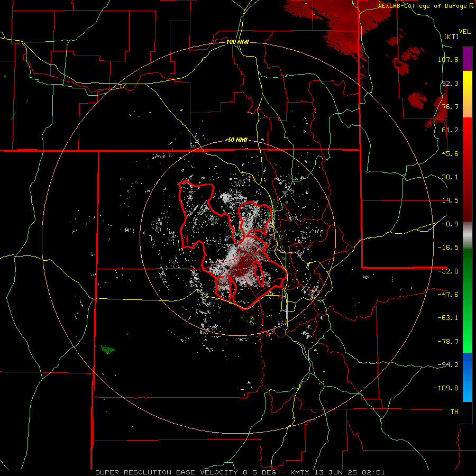Click the 76.7 velocity scale value
The width and height of the screenshot is (476, 476).
coord(450,106)
